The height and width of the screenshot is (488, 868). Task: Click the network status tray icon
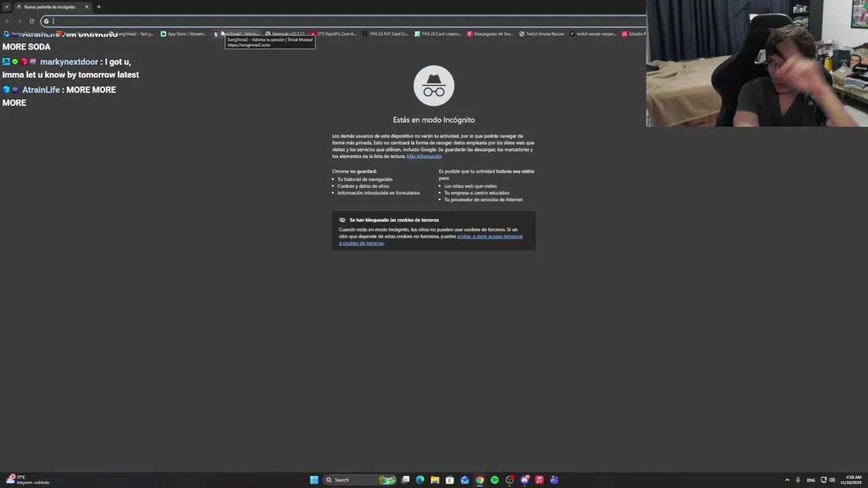click(x=823, y=480)
